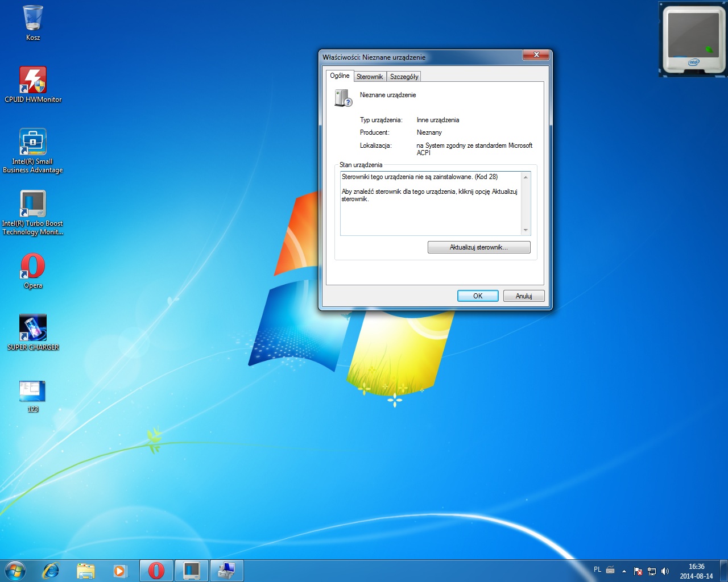
Task: Select the SUPER CHARGER desktop shortcut
Action: 33,332
